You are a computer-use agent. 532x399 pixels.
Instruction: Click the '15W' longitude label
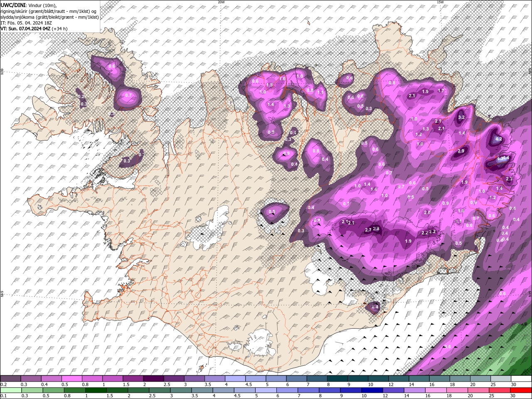click(x=440, y=2)
